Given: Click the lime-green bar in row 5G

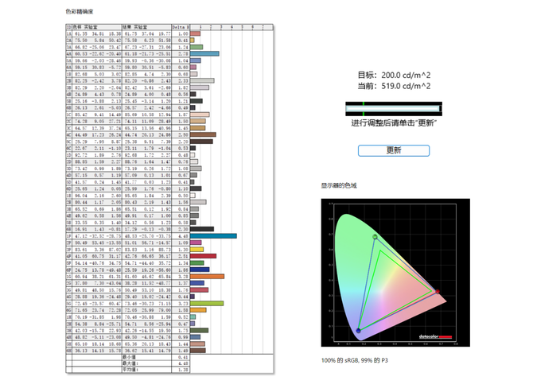Looking at the screenshot, I should 207,303.
